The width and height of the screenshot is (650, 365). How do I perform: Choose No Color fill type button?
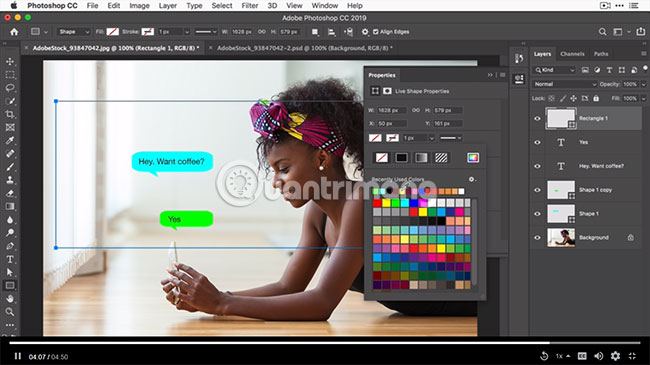[x=382, y=158]
